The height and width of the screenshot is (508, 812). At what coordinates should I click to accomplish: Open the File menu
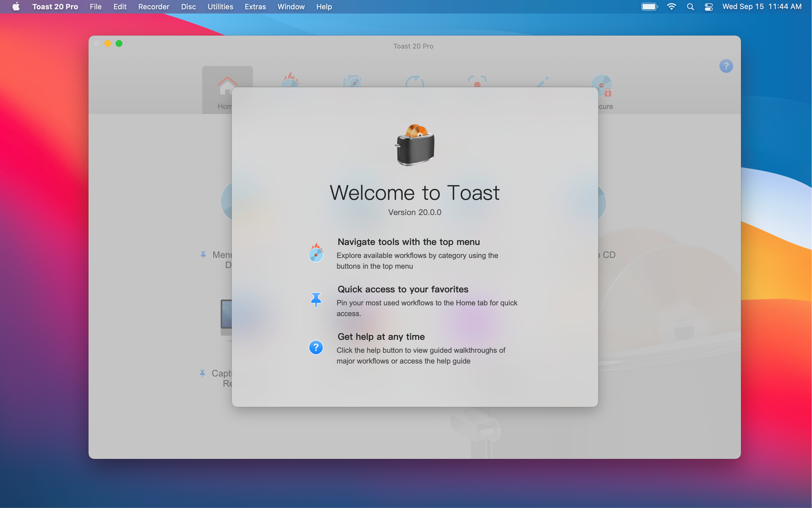coord(95,7)
